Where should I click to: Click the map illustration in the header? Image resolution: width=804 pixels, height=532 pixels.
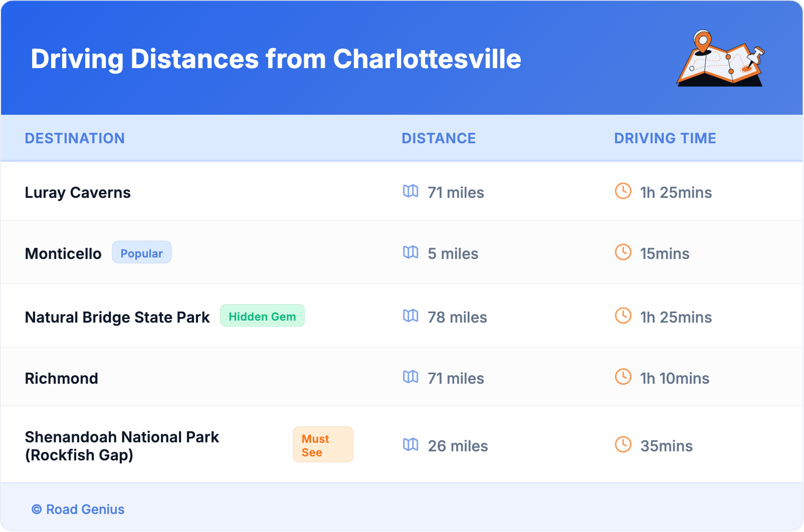click(720, 59)
